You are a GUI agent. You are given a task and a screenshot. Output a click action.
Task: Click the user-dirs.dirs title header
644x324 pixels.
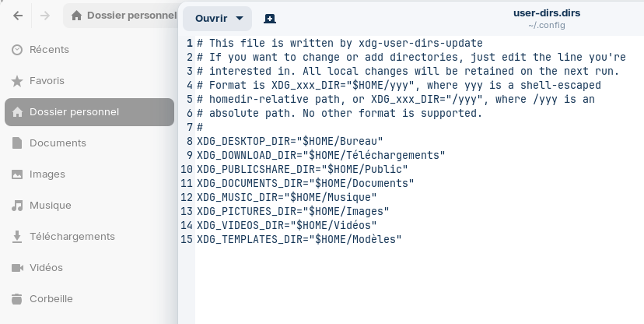click(x=547, y=13)
